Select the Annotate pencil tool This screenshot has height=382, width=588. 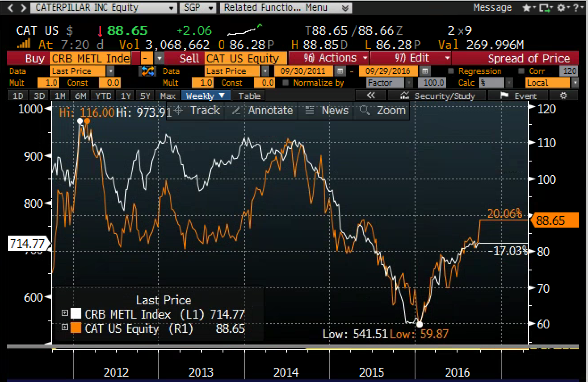pyautogui.click(x=262, y=111)
